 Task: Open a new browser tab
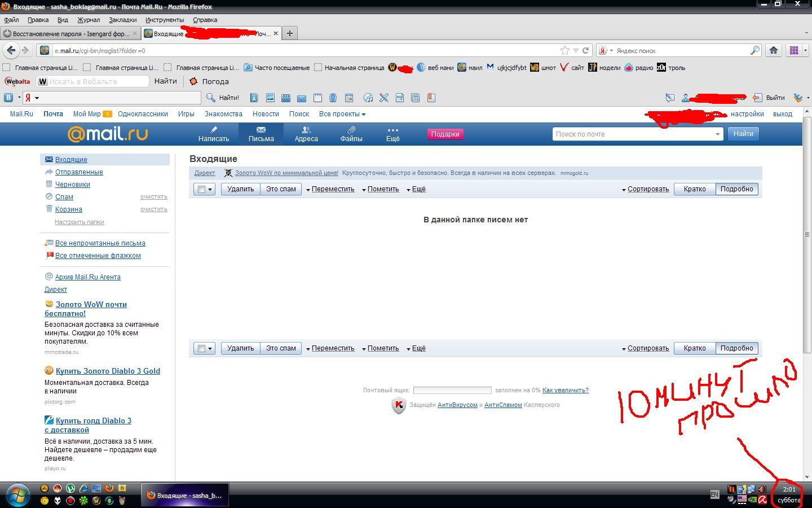289,33
